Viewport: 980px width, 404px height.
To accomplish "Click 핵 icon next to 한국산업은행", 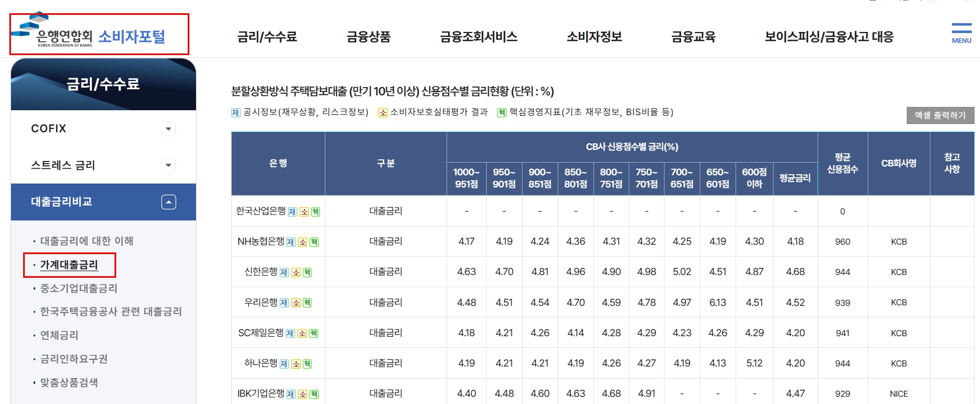I will [x=315, y=212].
